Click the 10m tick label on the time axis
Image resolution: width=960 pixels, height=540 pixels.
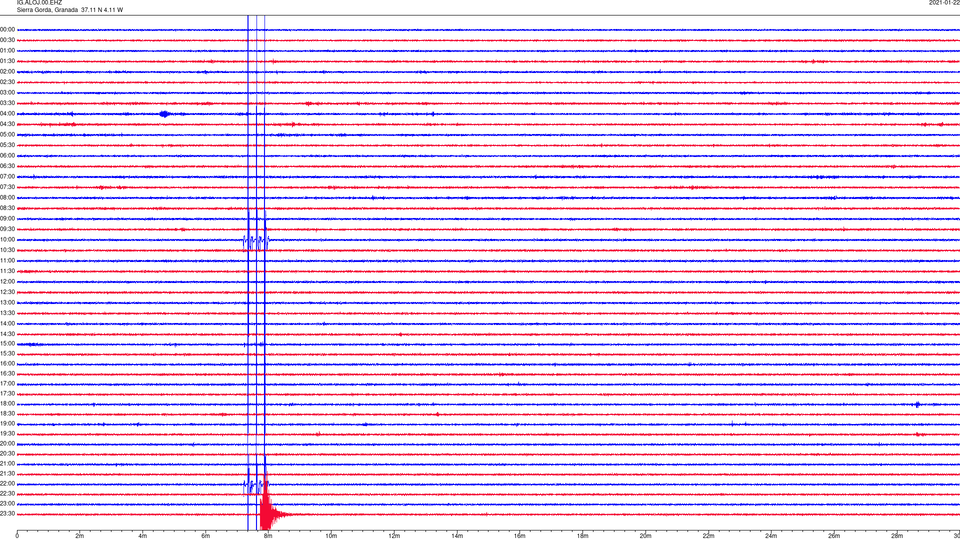(x=331, y=536)
